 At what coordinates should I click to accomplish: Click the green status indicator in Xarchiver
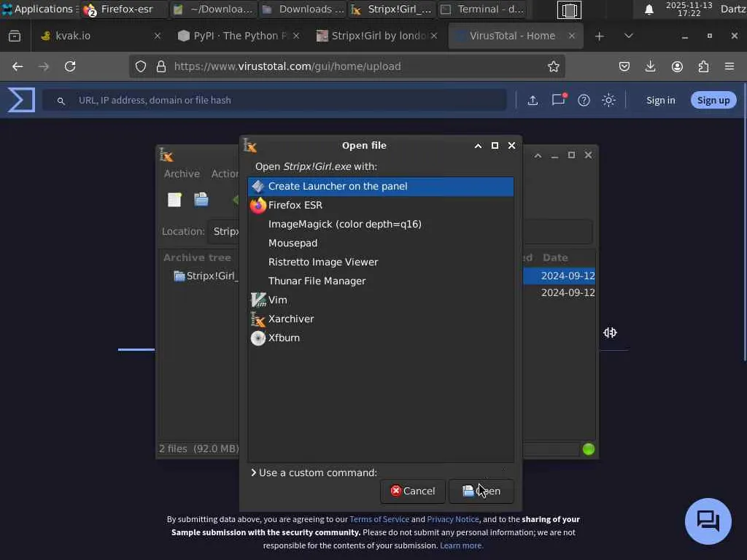(x=589, y=449)
